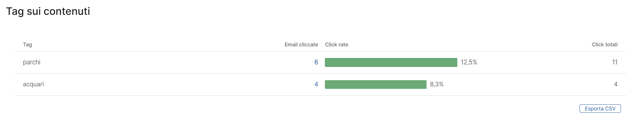Viewport: 644px width, 123px height.
Task: Click the acquari green click rate bar
Action: pyautogui.click(x=376, y=84)
